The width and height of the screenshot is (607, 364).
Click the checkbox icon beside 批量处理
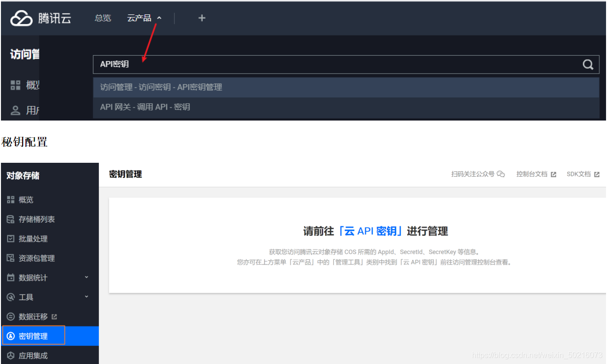tap(11, 239)
